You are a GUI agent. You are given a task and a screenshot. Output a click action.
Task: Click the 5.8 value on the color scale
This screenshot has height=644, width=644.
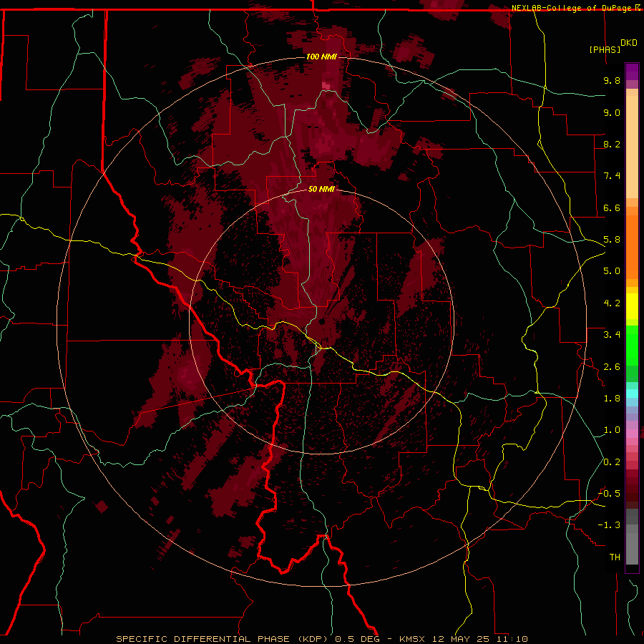click(x=612, y=240)
